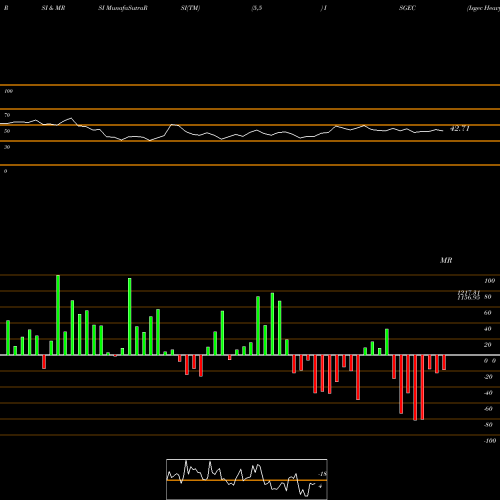Click the last red MR histogram bar
Viewport: 500px width, 500px height.
click(444, 363)
